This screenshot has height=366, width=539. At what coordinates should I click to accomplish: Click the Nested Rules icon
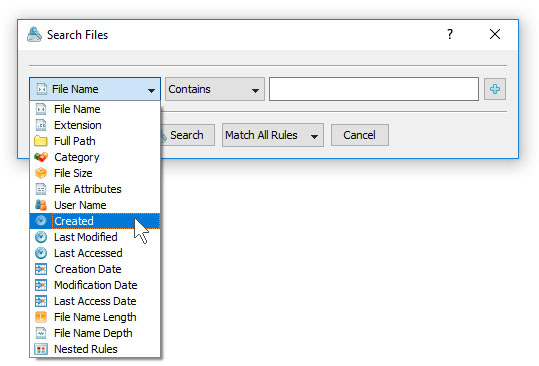(41, 349)
